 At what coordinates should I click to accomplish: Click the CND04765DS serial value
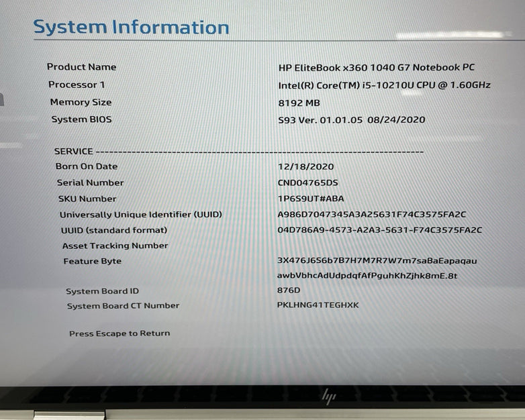307,182
